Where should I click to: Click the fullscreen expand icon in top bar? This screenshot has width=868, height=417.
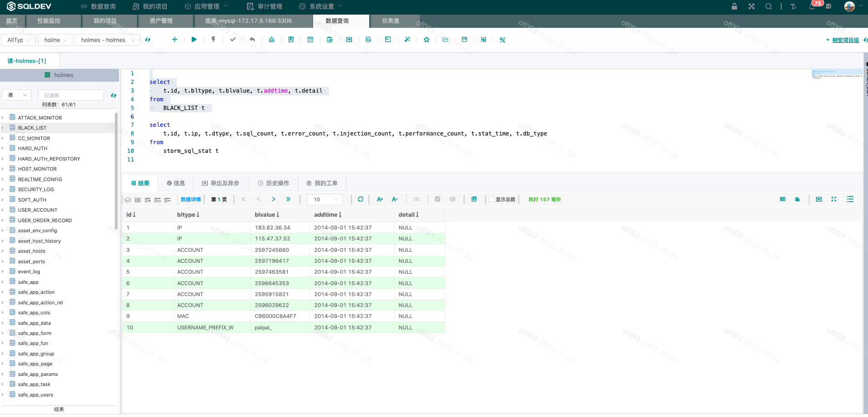pos(752,6)
